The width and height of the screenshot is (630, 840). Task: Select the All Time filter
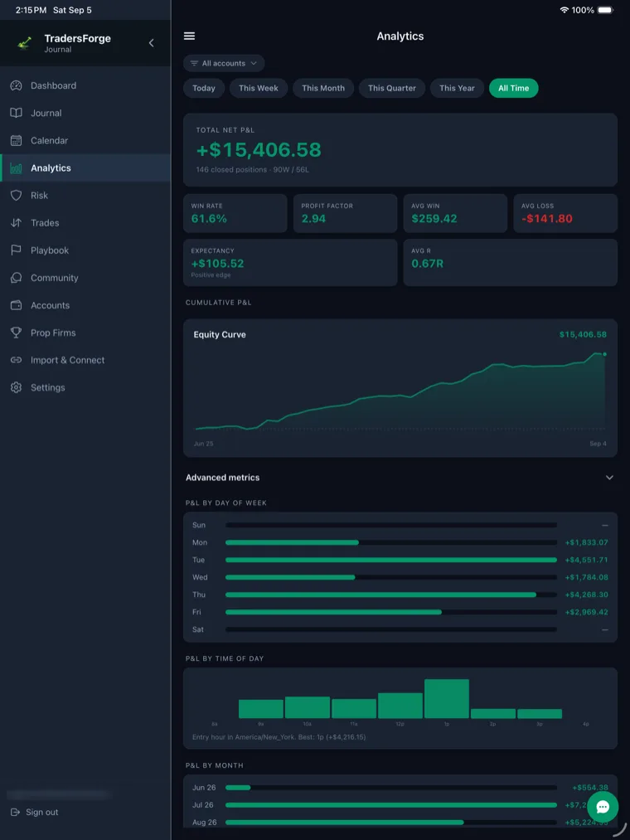click(513, 89)
